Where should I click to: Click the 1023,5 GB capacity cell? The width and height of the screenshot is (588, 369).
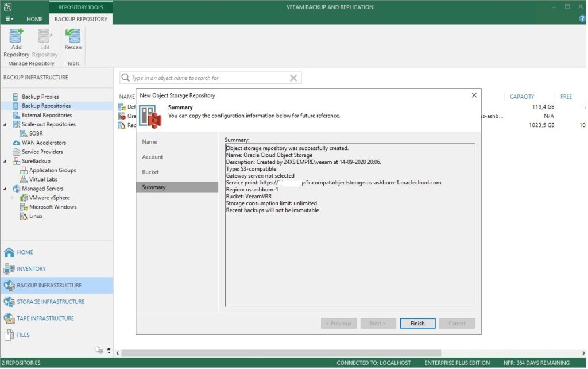(541, 125)
